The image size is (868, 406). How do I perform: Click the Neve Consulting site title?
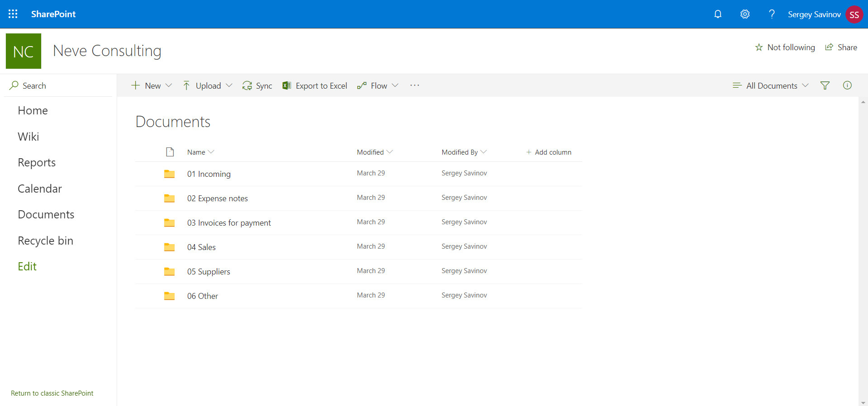(107, 51)
